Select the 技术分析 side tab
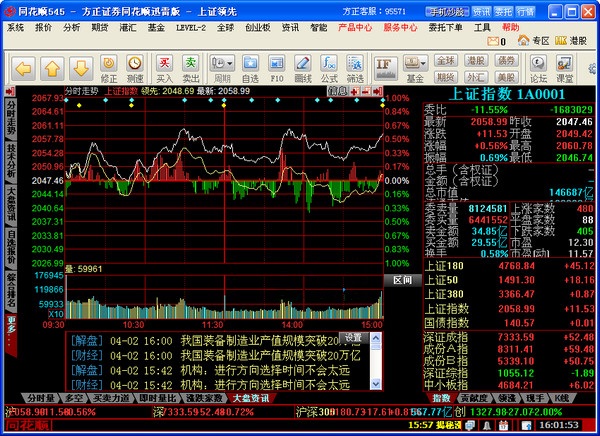The width and height of the screenshot is (600, 436). [x=10, y=161]
